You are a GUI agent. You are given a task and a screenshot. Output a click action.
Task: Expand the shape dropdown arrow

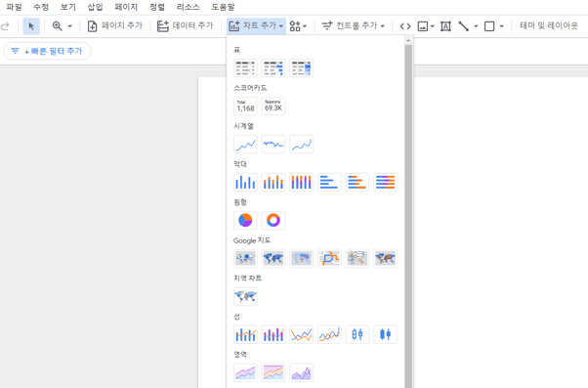point(501,26)
